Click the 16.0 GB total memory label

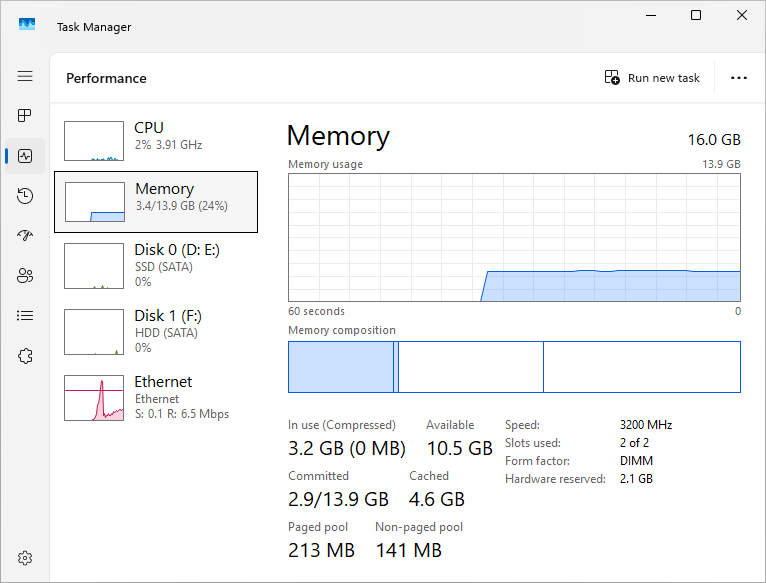pyautogui.click(x=714, y=140)
